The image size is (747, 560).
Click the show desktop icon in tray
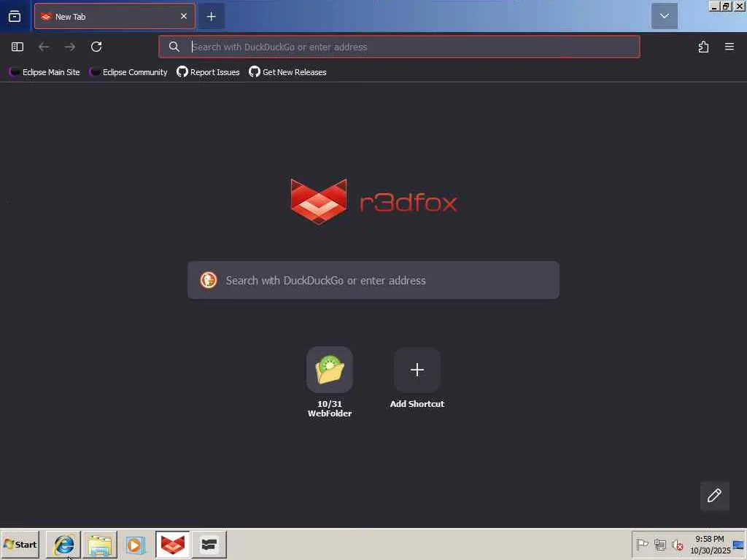[x=738, y=544]
